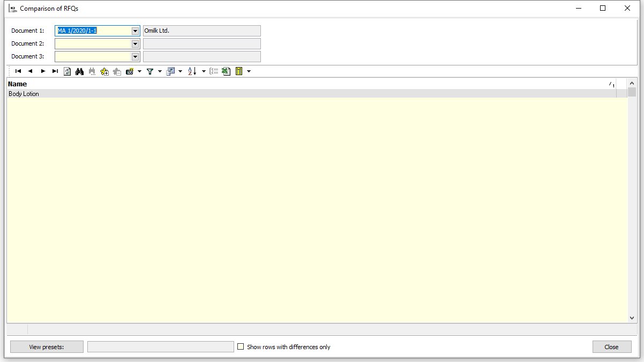The image size is (644, 362).
Task: Sort by the Name column header
Action: point(311,84)
